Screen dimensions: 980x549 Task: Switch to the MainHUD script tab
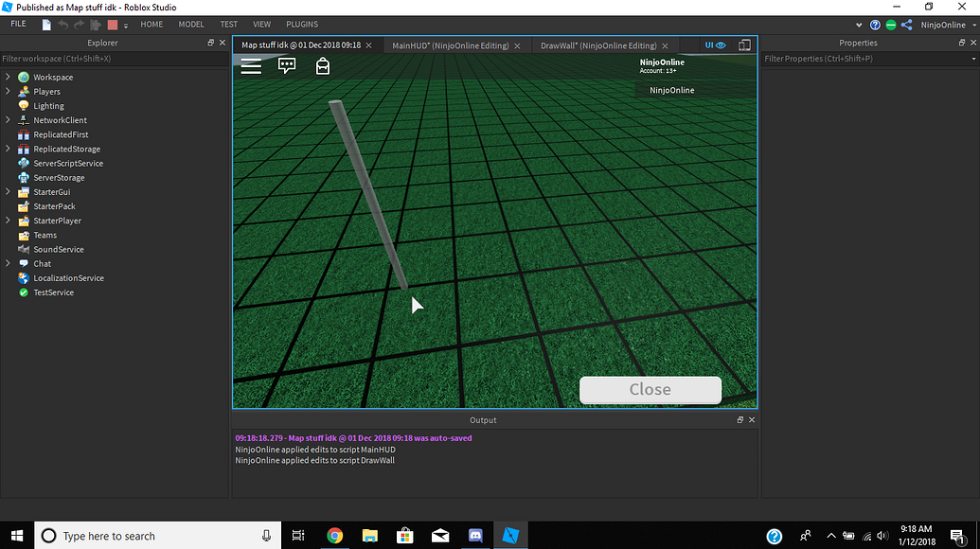tap(450, 45)
